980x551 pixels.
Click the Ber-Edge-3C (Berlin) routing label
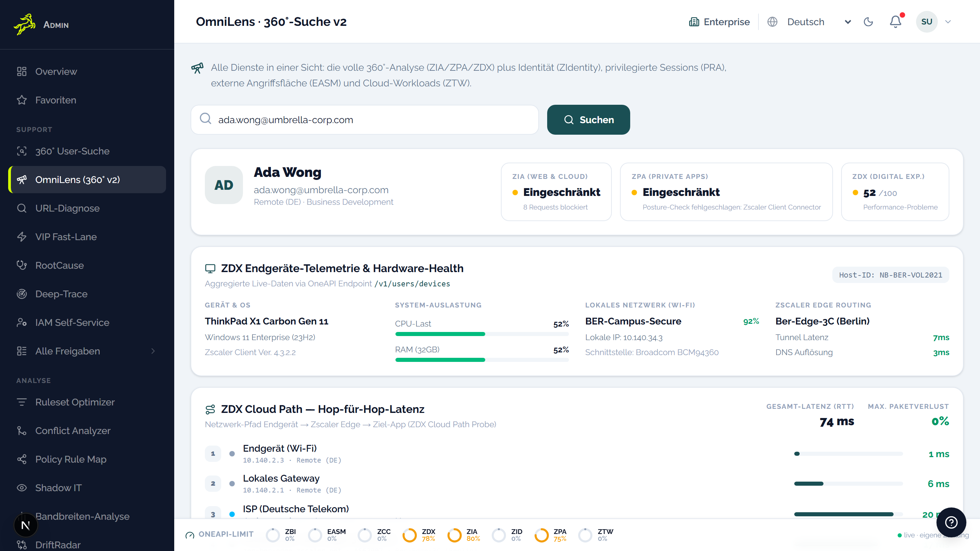click(822, 321)
